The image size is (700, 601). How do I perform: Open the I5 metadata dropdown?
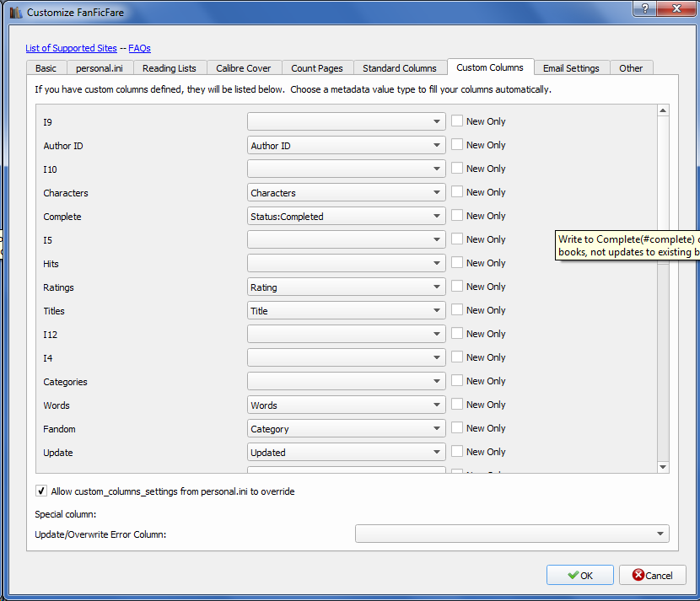click(347, 239)
